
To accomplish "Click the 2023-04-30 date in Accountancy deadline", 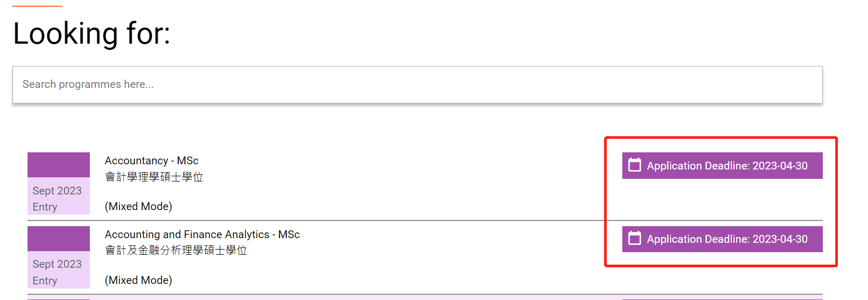I will [x=780, y=166].
